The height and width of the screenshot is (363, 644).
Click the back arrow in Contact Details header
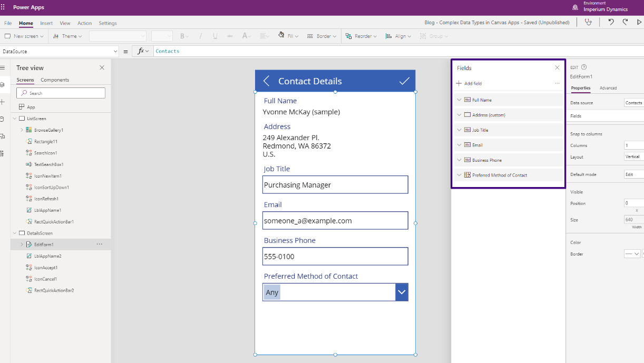(x=266, y=81)
